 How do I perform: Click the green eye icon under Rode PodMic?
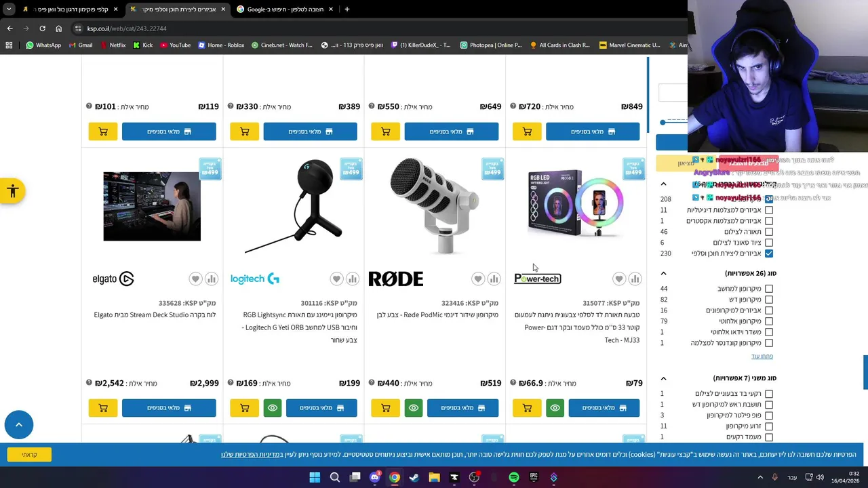pyautogui.click(x=414, y=408)
